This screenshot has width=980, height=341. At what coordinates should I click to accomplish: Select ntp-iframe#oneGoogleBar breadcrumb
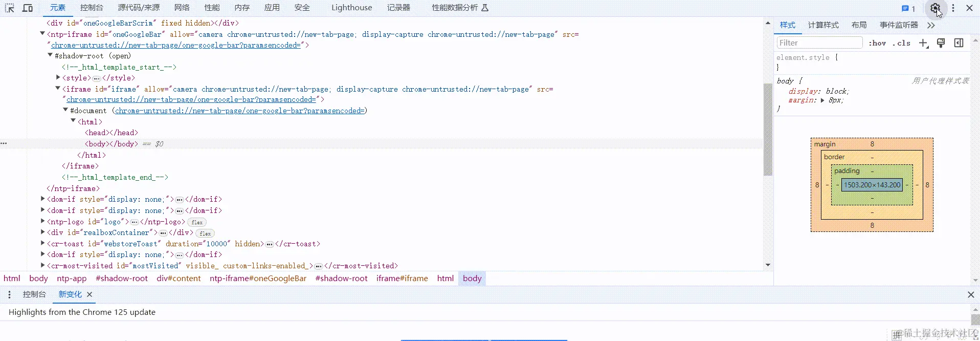coord(258,279)
